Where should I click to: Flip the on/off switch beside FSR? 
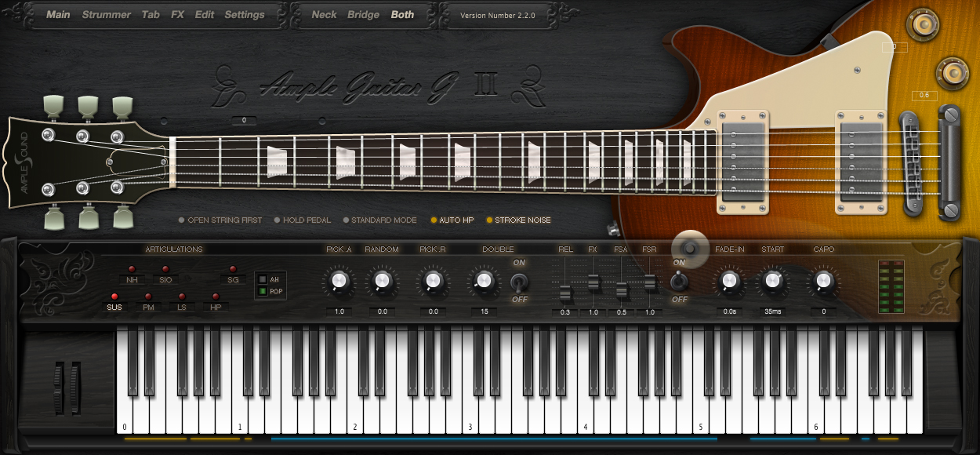click(679, 281)
